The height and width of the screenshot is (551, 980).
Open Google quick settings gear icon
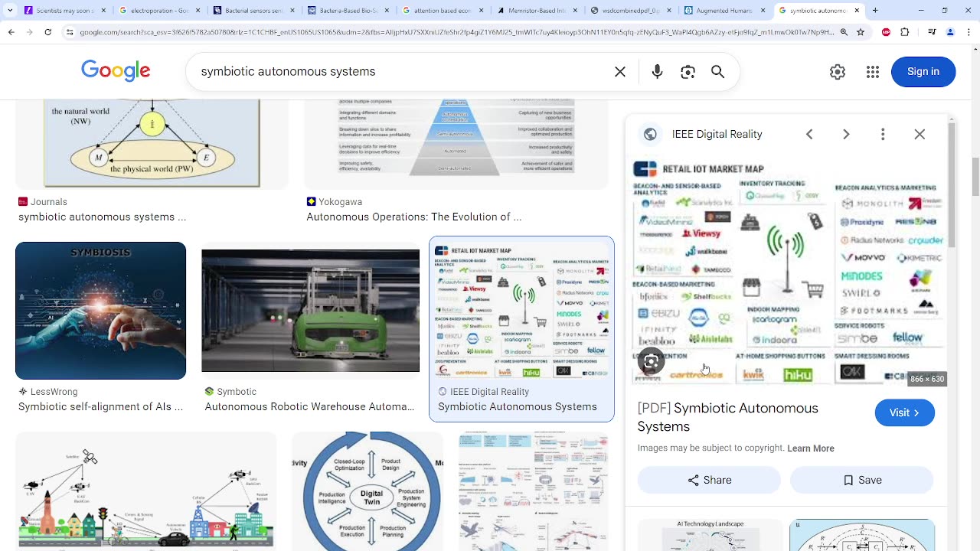coord(838,71)
